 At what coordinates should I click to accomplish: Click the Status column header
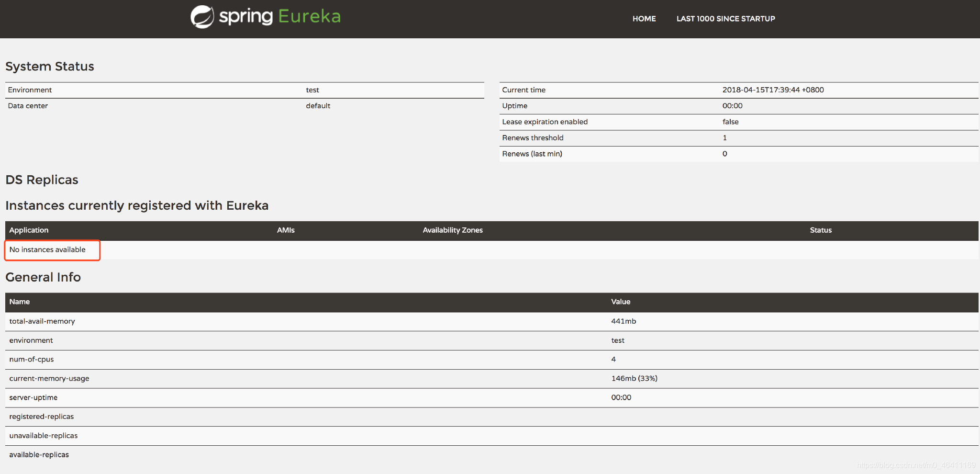[821, 230]
